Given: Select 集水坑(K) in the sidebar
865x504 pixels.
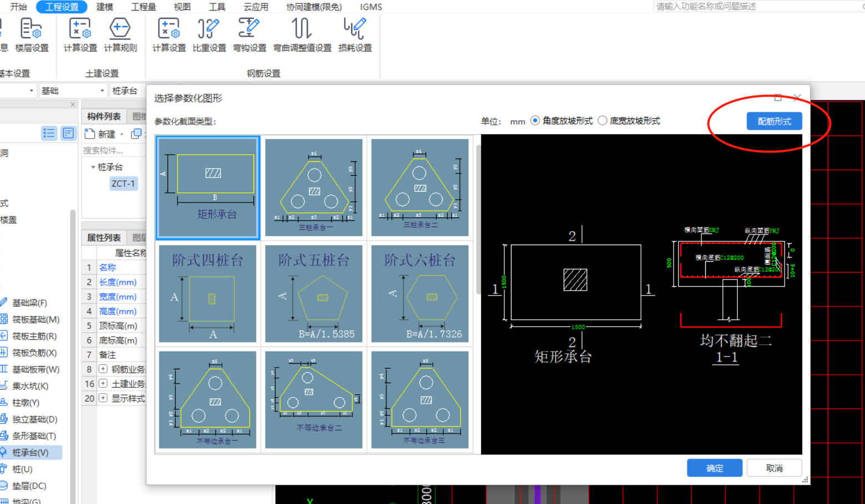Looking at the screenshot, I should pyautogui.click(x=30, y=386).
